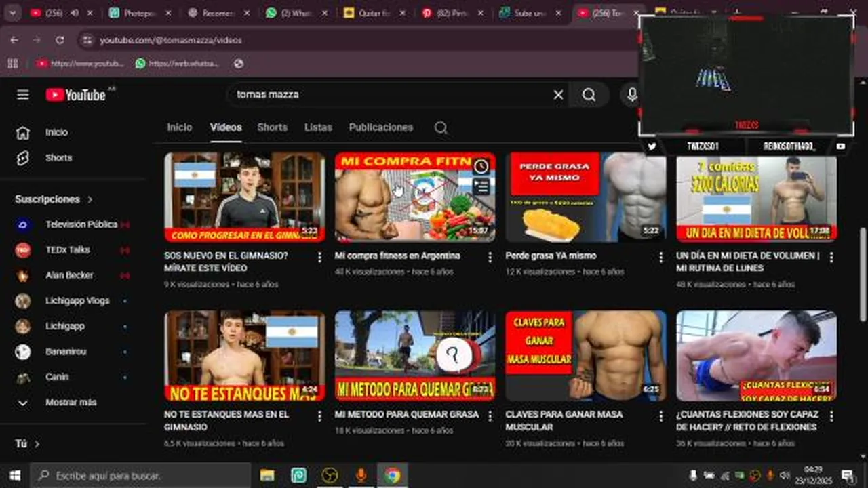This screenshot has height=488, width=868.
Task: Open the tab search dropdown in browser
Action: click(x=12, y=13)
